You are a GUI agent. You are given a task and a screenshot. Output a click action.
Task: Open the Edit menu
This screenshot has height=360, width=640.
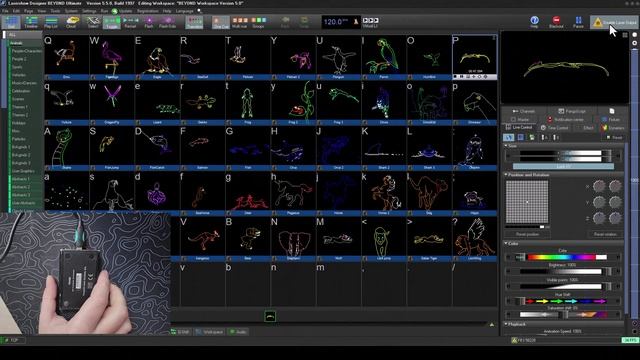pos(16,11)
